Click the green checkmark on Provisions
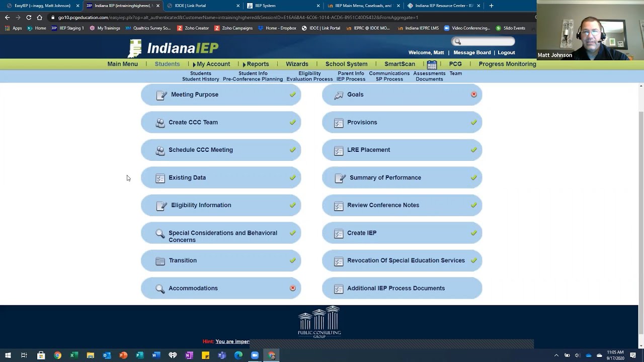Screen dimensions: 644x362 474,122
